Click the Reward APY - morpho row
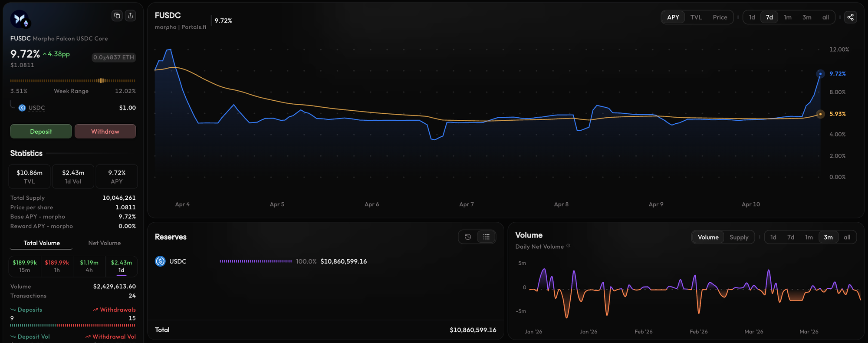 pos(73,226)
